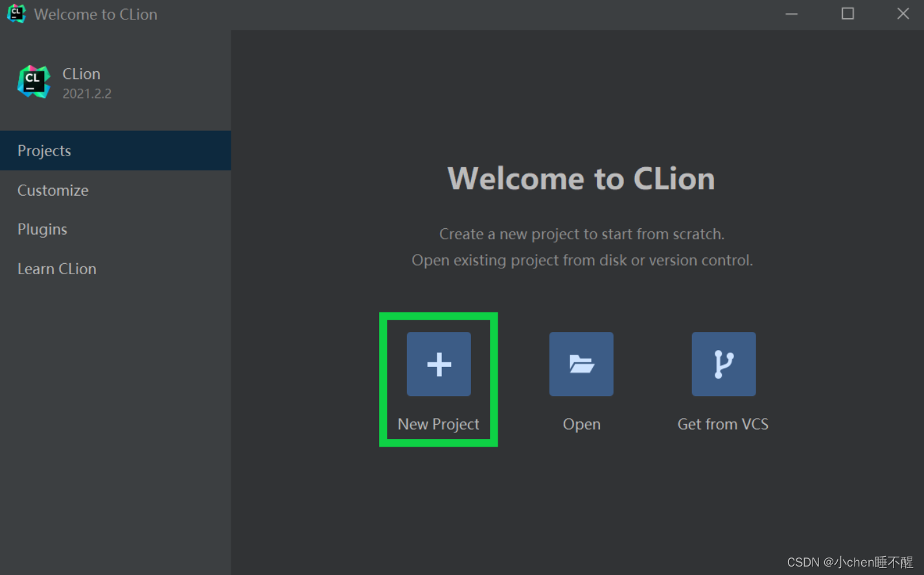924x575 pixels.
Task: Click the Welcome to CLion window title
Action: [96, 14]
